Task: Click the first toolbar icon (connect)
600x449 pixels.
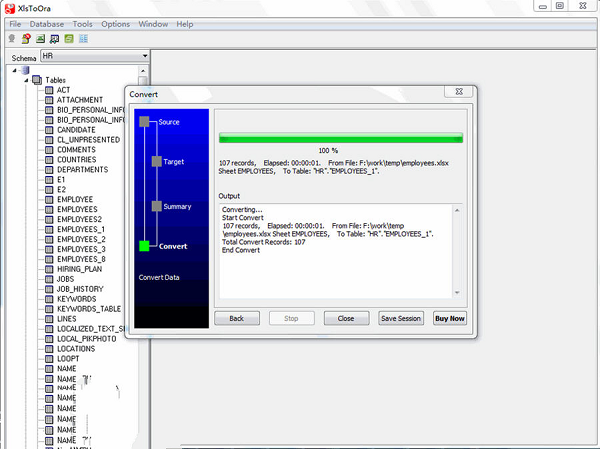Action: point(11,39)
